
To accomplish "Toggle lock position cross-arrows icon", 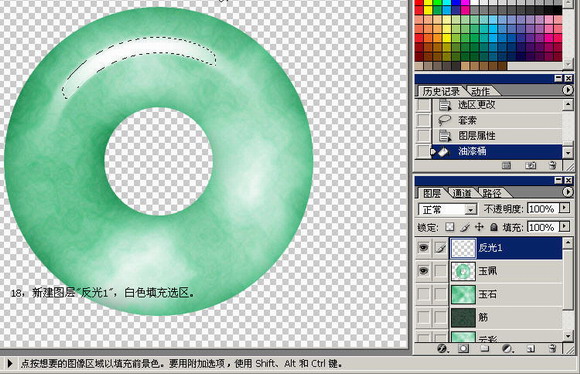I will 479,227.
